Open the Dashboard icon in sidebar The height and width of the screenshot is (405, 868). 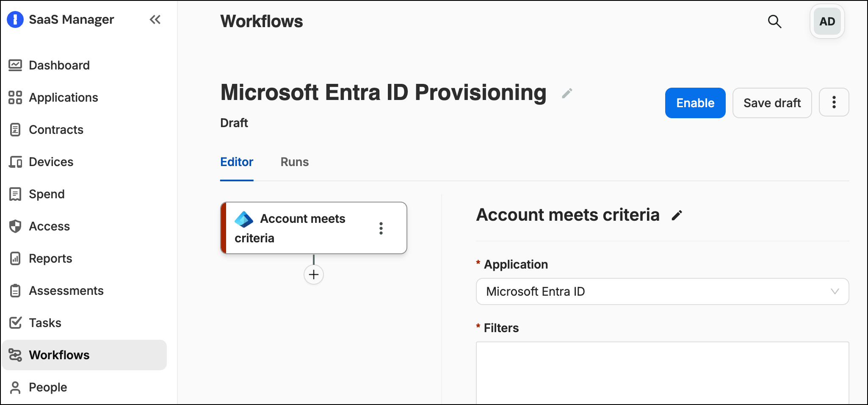click(15, 65)
